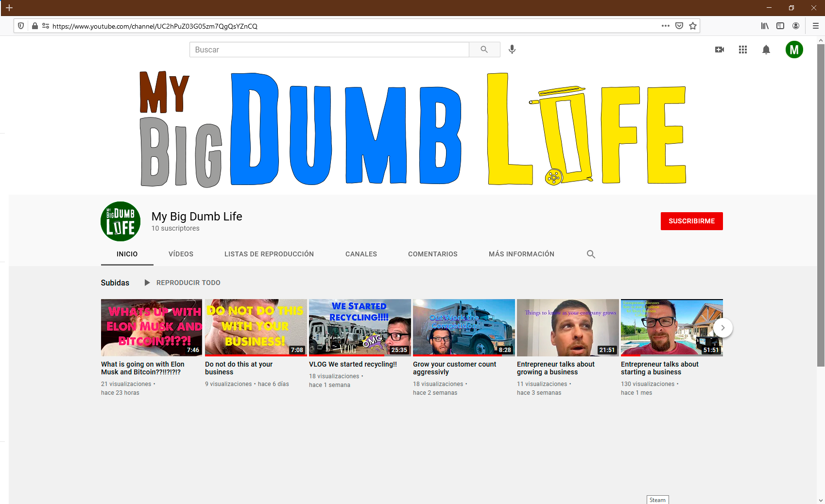Click '130 visualizaciones' under the last video
This screenshot has width=825, height=504.
point(648,384)
